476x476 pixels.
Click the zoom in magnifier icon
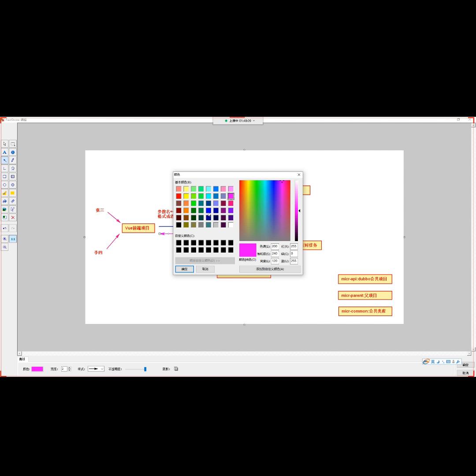4,239
